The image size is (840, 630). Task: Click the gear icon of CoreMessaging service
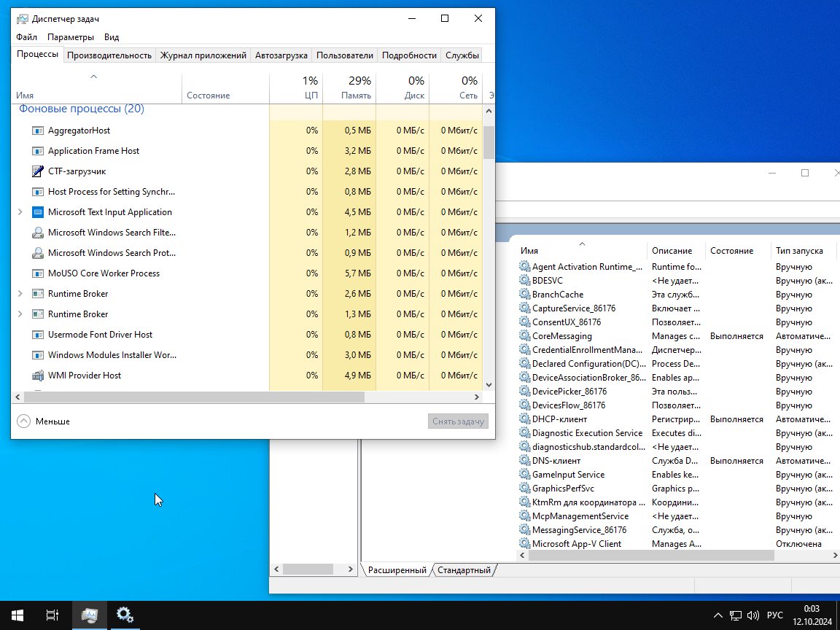(x=524, y=336)
